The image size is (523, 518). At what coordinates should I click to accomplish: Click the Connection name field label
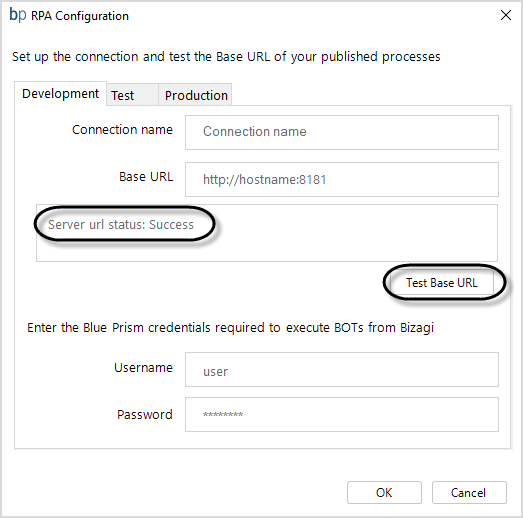click(122, 130)
